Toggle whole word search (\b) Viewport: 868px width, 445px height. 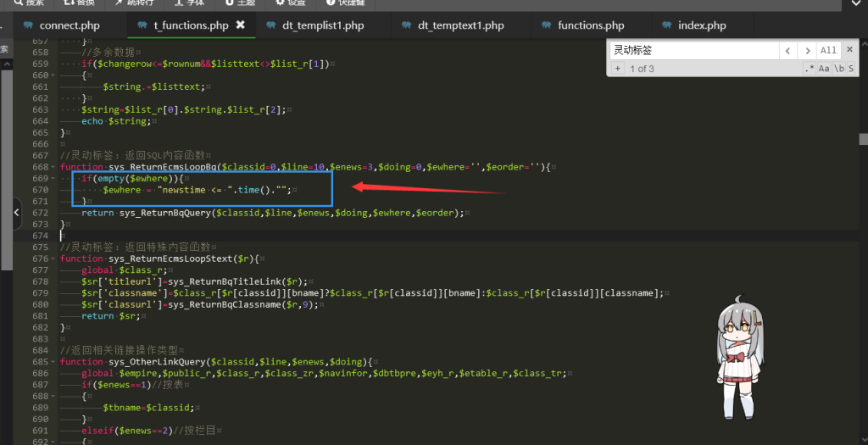(x=838, y=69)
